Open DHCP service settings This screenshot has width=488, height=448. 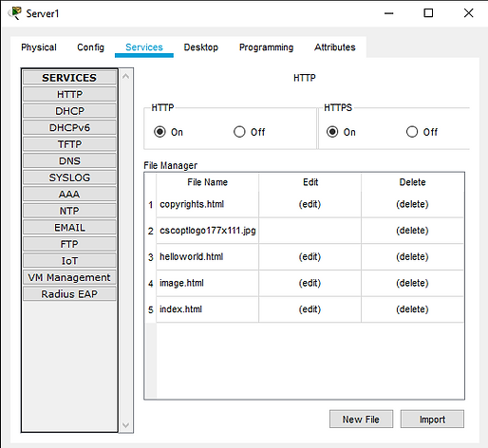[x=69, y=111]
